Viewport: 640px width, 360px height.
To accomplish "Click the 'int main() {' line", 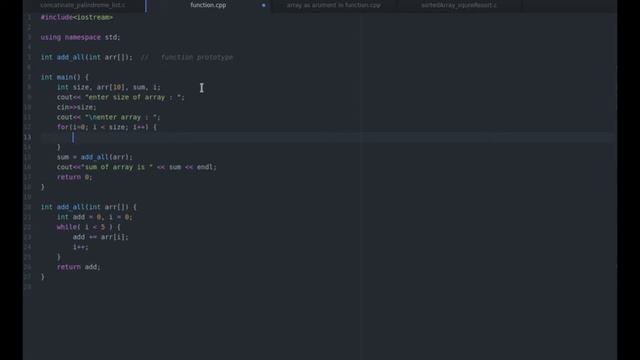I will coord(64,77).
